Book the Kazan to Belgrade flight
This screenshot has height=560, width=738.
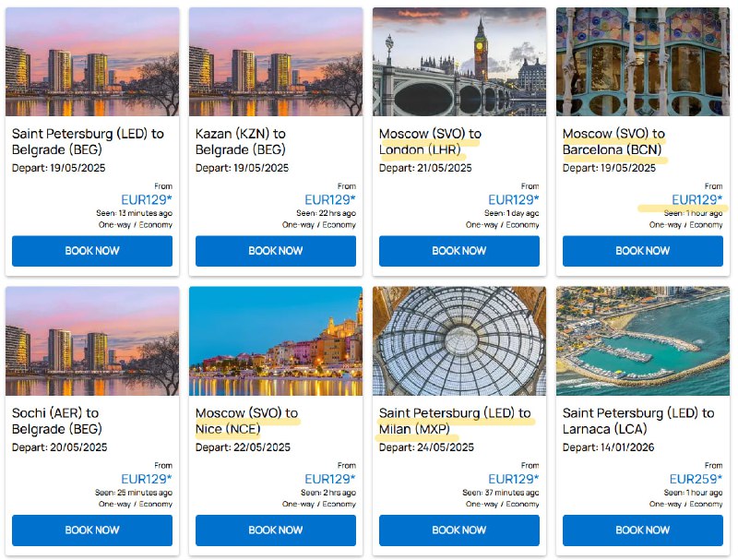tap(276, 251)
